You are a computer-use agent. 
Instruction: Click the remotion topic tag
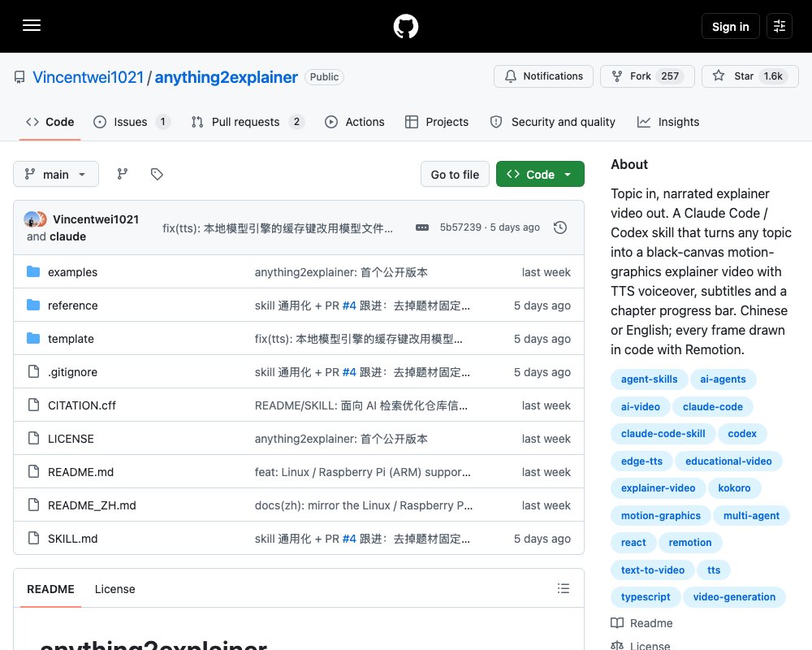coord(689,542)
